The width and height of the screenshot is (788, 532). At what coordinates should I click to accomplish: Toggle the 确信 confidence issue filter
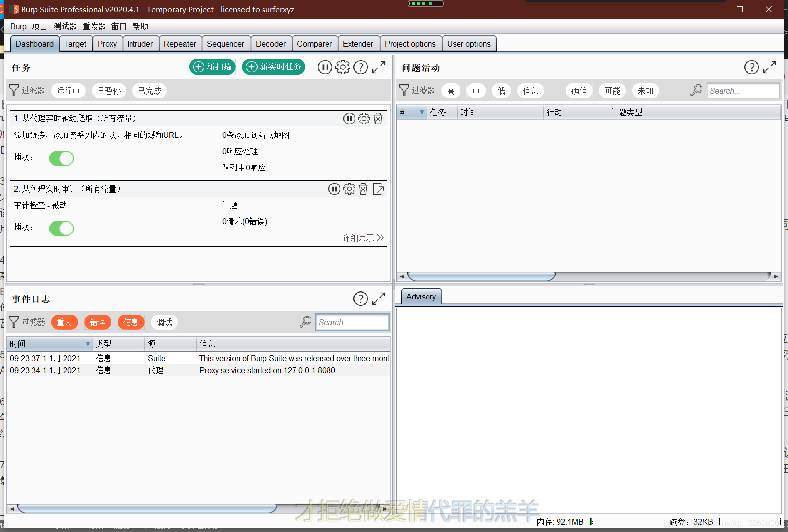[x=579, y=91]
